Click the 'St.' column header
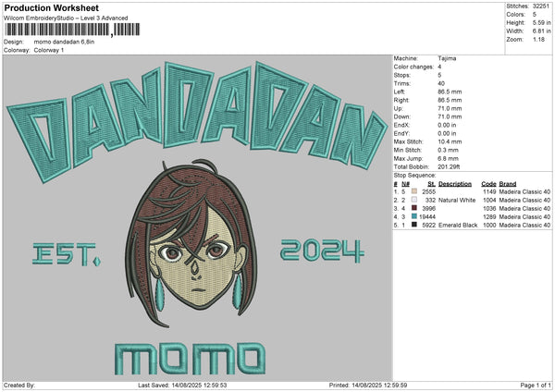Viewport: 555px width, 392px height. (431, 184)
